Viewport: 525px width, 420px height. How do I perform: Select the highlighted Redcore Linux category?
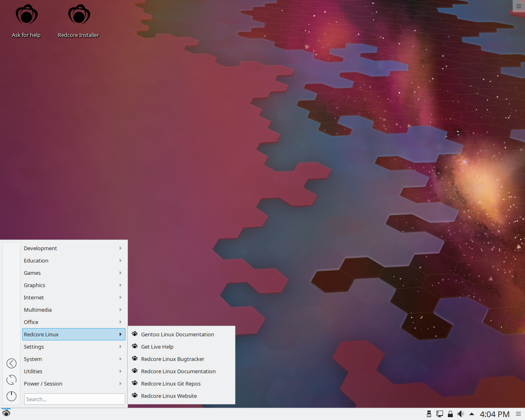(x=74, y=334)
